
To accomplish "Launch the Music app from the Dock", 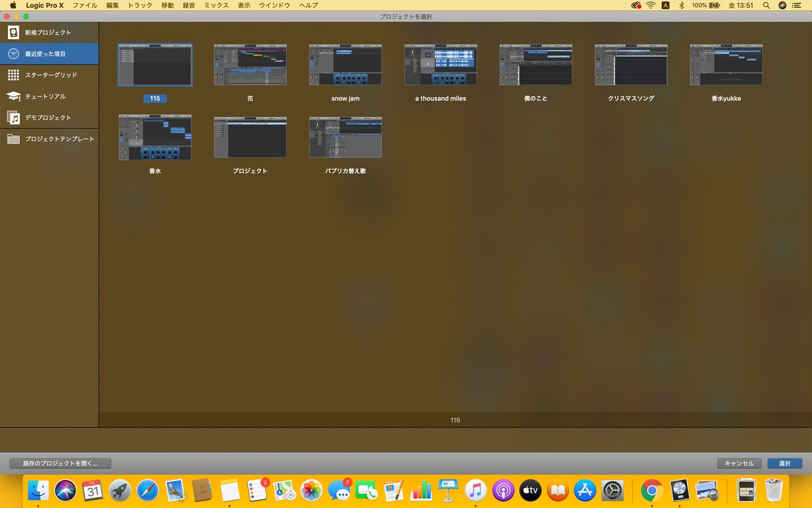I will (475, 491).
